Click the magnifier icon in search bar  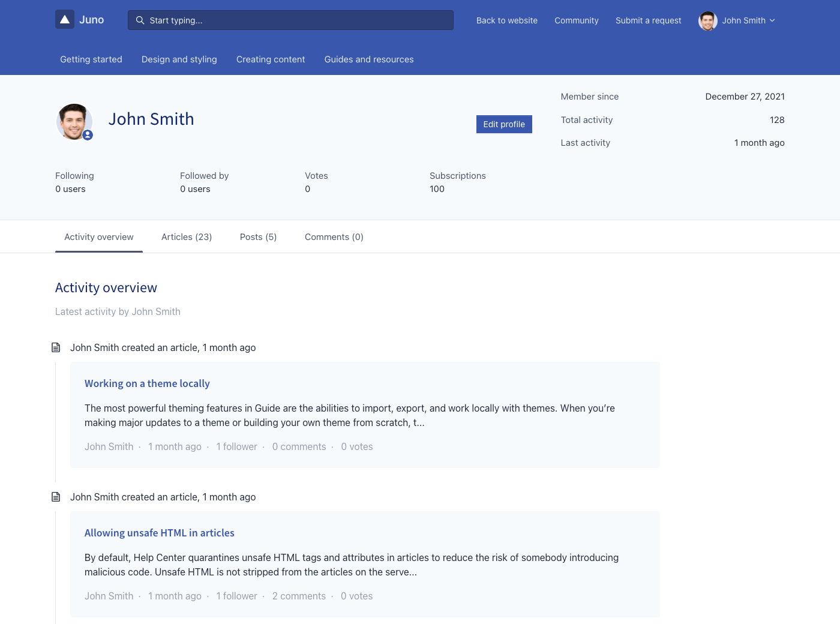point(140,20)
